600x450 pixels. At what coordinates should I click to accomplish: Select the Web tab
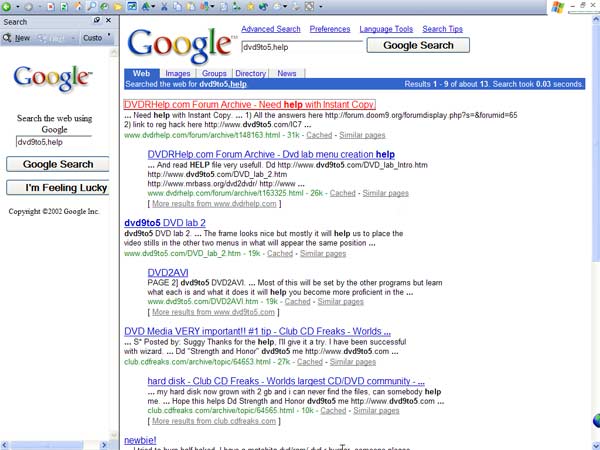pyautogui.click(x=141, y=73)
